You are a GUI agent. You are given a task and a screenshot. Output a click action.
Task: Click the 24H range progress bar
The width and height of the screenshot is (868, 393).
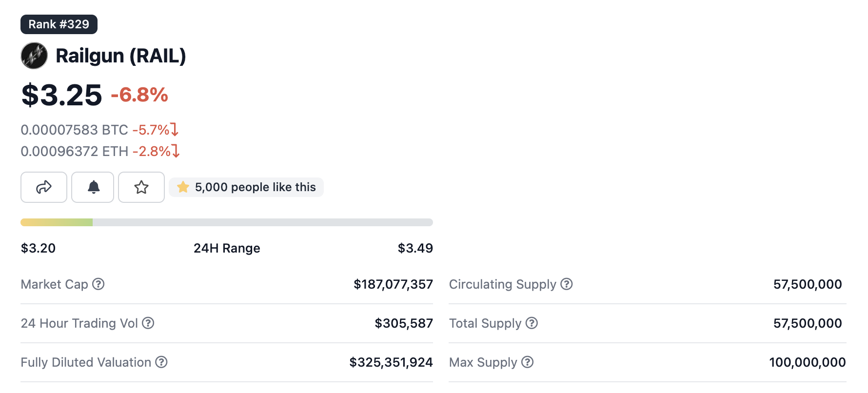click(x=227, y=222)
